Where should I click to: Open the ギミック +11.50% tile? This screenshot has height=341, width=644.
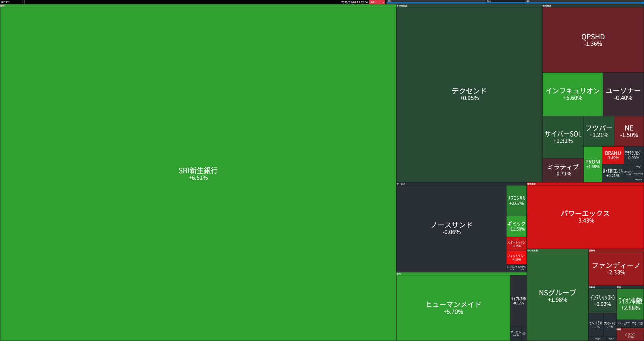click(516, 226)
